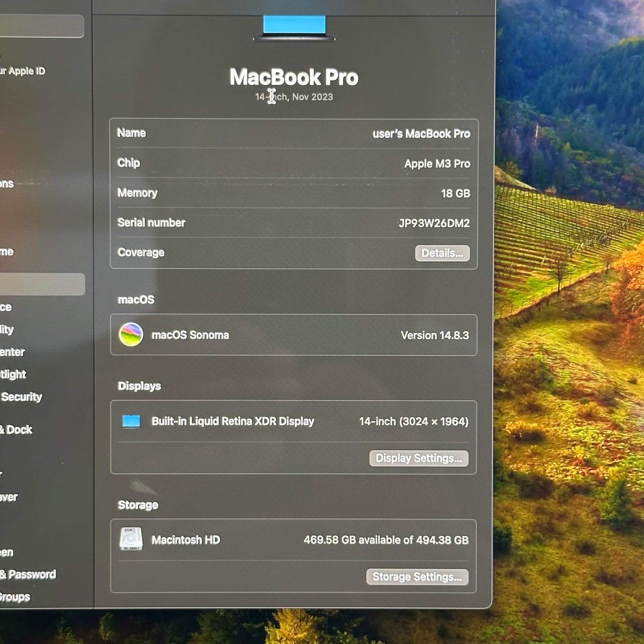
Task: Open the sidebar item ending in "tlight"
Action: (13, 374)
